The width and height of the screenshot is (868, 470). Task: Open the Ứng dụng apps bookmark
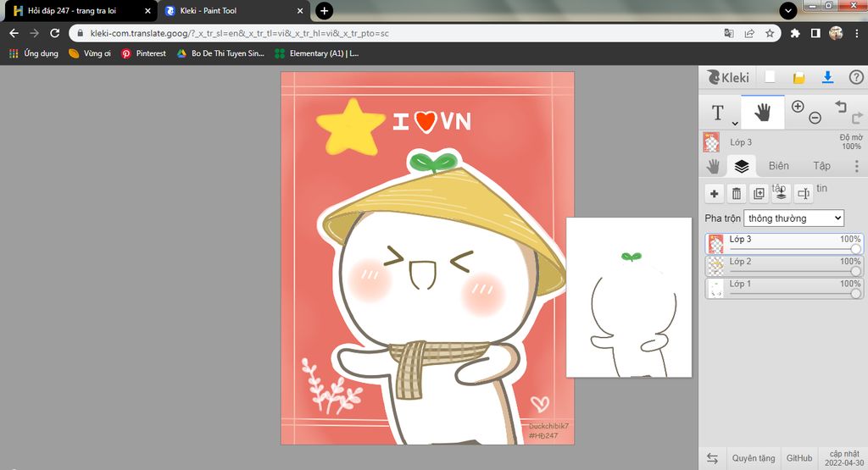34,53
